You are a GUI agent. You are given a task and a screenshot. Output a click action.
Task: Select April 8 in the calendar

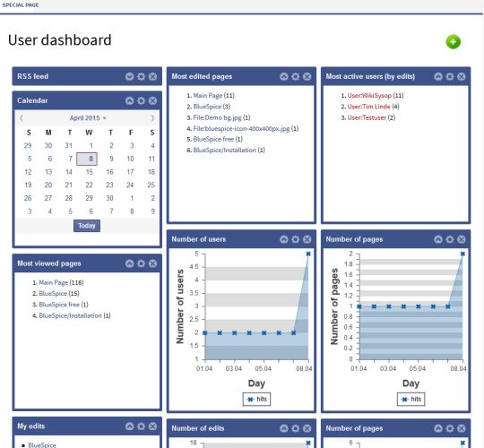[x=87, y=159]
